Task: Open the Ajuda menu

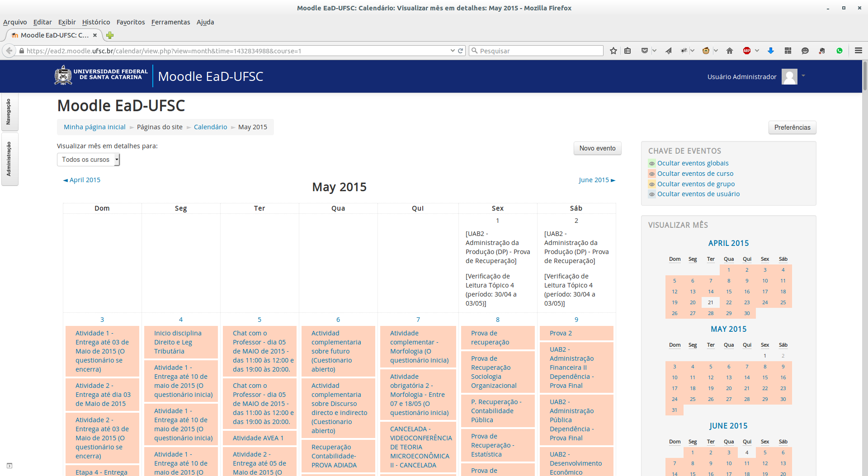Action: pyautogui.click(x=205, y=22)
